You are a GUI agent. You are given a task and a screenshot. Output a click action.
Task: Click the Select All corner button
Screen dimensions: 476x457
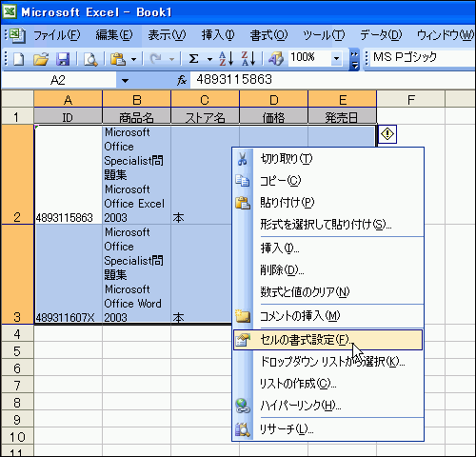pyautogui.click(x=17, y=99)
